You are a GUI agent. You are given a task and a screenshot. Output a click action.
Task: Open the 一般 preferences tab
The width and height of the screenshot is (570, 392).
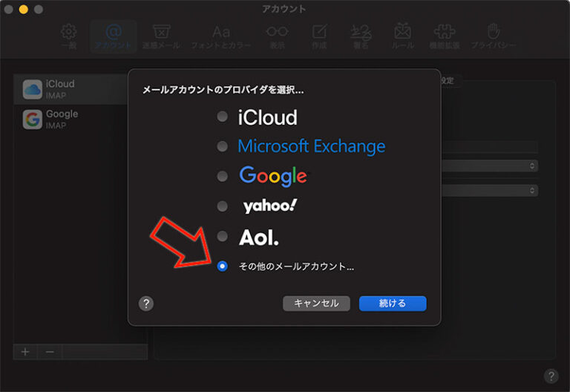tap(69, 36)
